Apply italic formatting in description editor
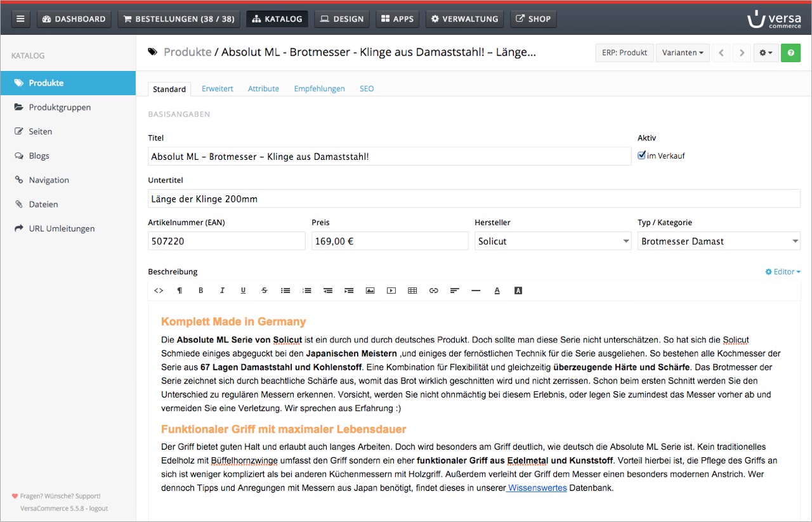The height and width of the screenshot is (522, 812). click(222, 290)
